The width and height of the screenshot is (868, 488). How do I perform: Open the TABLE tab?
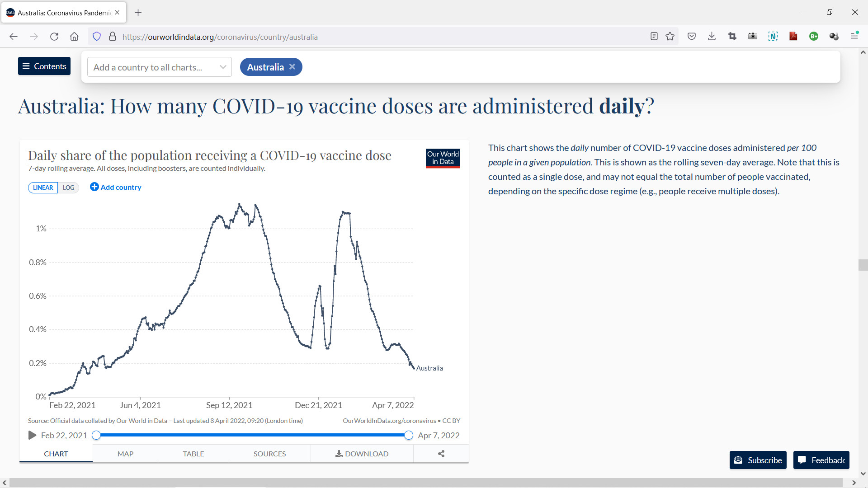point(193,454)
